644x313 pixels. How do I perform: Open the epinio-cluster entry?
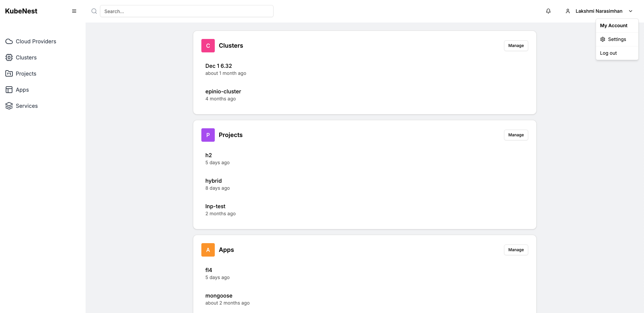point(223,91)
